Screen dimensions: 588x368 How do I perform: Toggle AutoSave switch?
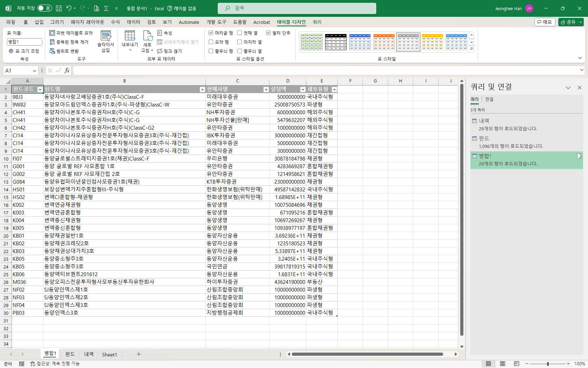(x=44, y=8)
